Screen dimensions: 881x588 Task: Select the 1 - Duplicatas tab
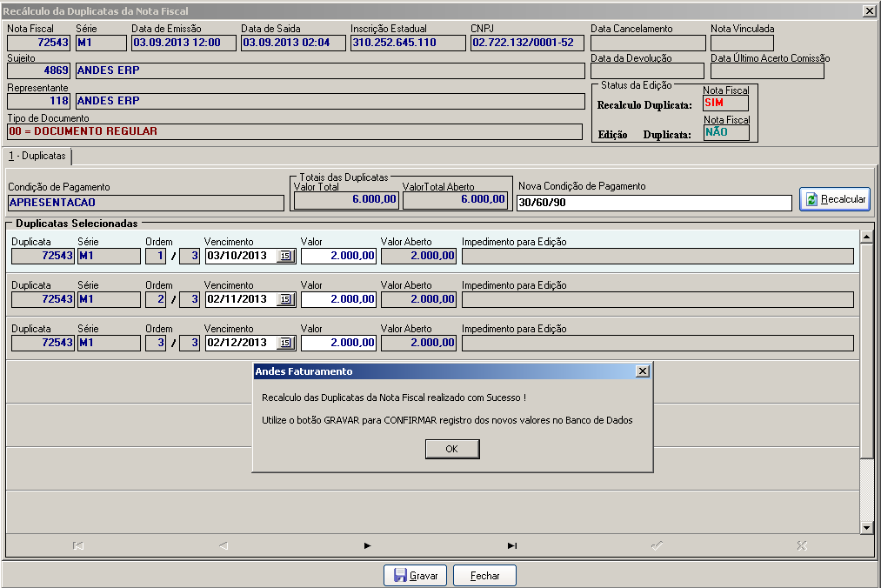click(37, 156)
